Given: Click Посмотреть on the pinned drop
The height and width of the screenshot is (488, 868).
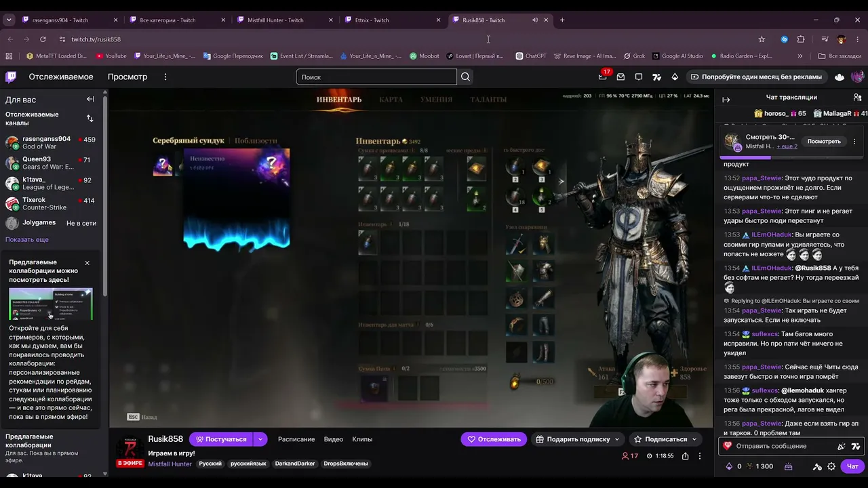Looking at the screenshot, I should coord(824,142).
